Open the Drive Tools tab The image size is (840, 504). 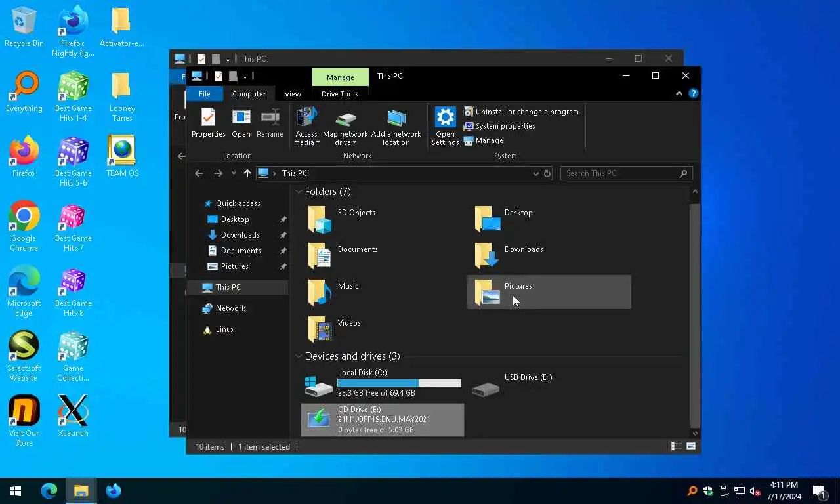click(340, 94)
